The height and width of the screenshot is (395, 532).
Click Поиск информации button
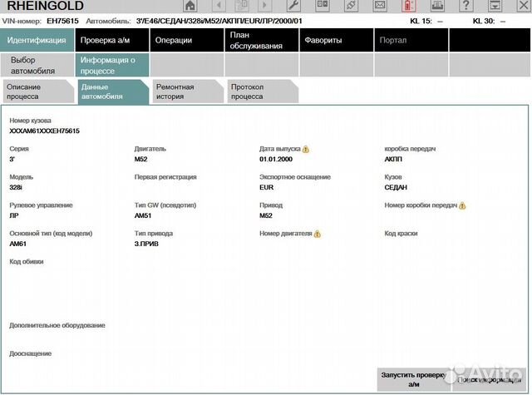(x=489, y=379)
